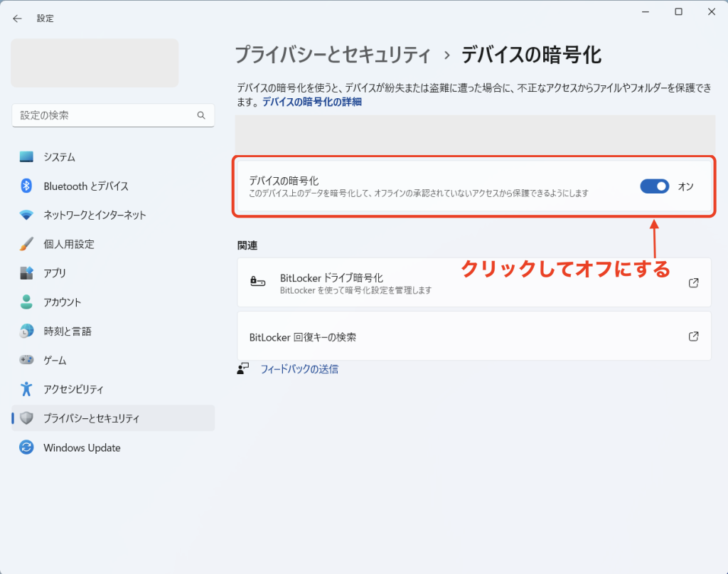Screen dimensions: 728x574
Task: Click the Accounts person icon
Action: click(x=26, y=302)
